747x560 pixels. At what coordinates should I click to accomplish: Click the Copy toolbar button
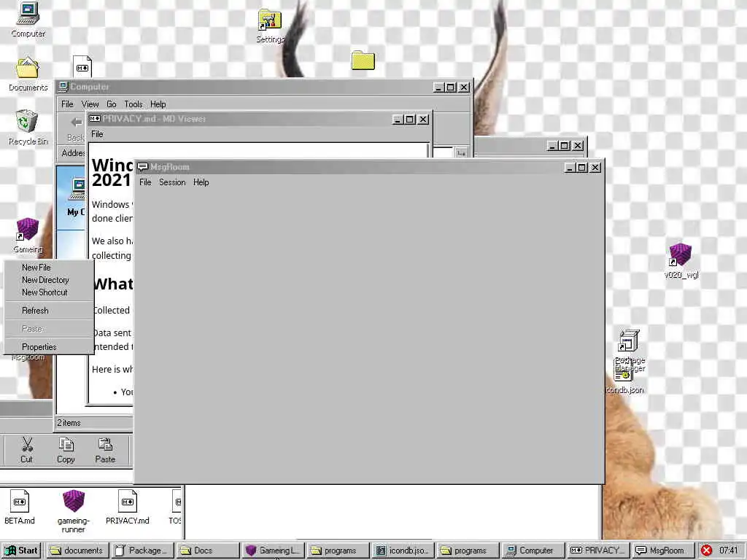click(66, 450)
